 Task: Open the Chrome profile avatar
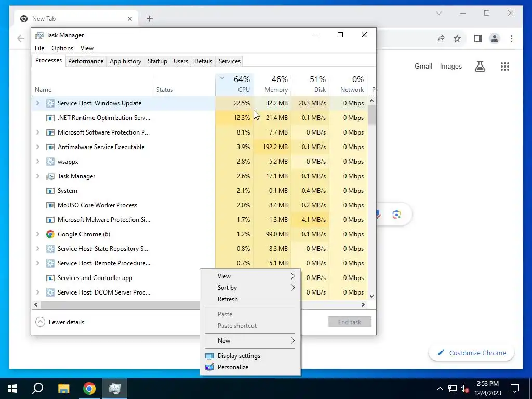[x=495, y=38]
